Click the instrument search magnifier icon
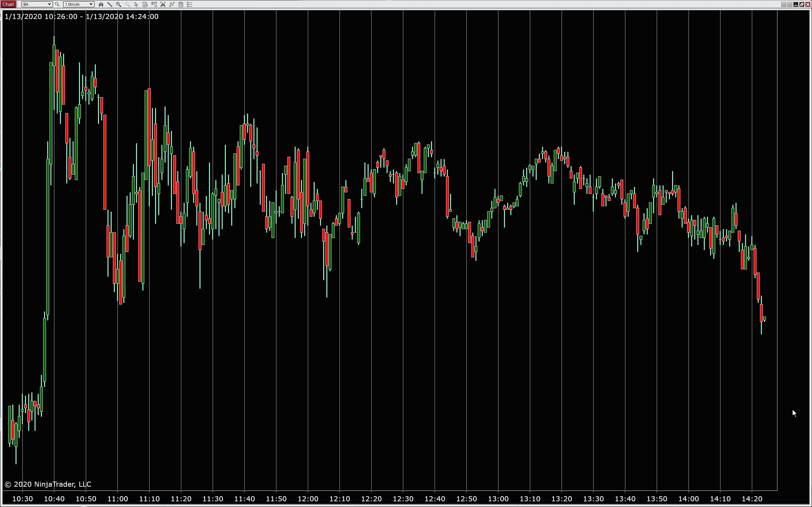Viewport: 812px width, 507px height. pyautogui.click(x=57, y=4)
